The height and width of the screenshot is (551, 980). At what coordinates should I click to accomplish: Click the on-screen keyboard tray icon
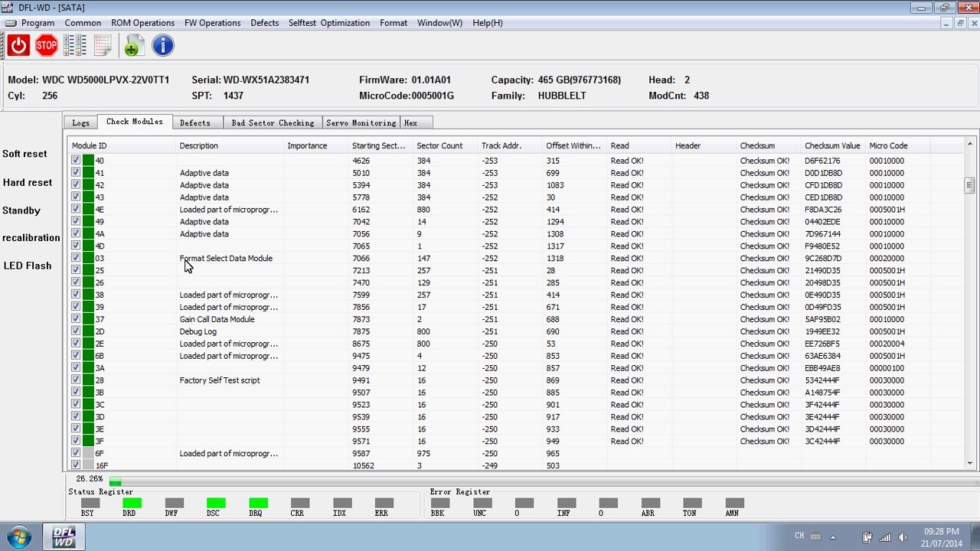[815, 536]
